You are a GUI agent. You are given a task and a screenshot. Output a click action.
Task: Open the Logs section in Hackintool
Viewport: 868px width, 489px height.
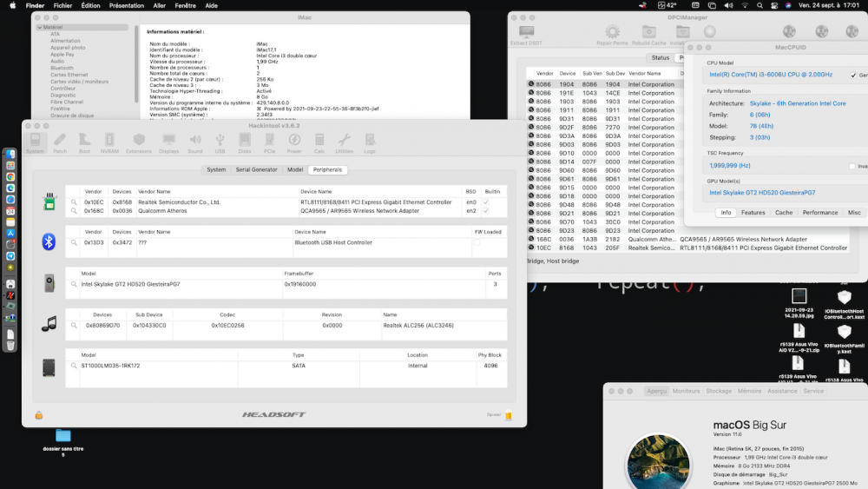(370, 143)
